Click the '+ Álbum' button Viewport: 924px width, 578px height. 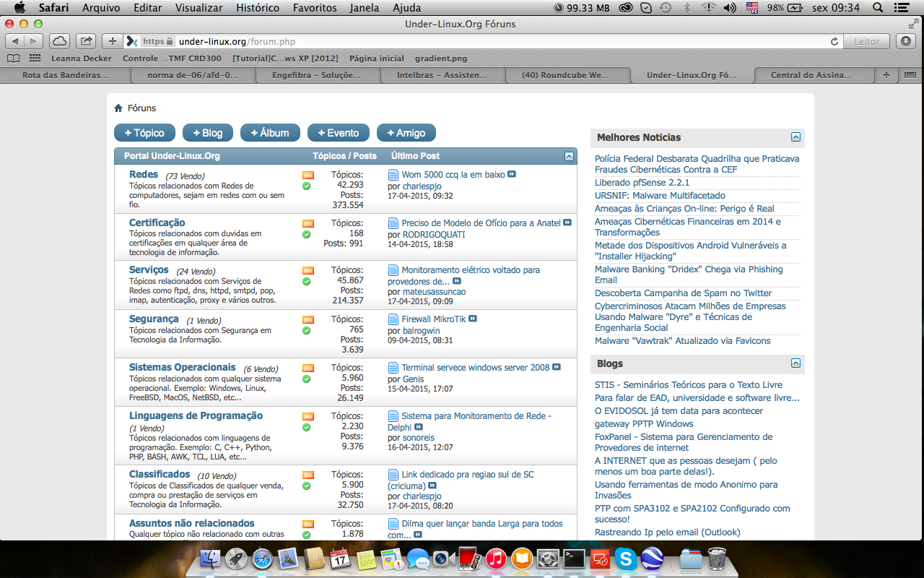pyautogui.click(x=270, y=133)
